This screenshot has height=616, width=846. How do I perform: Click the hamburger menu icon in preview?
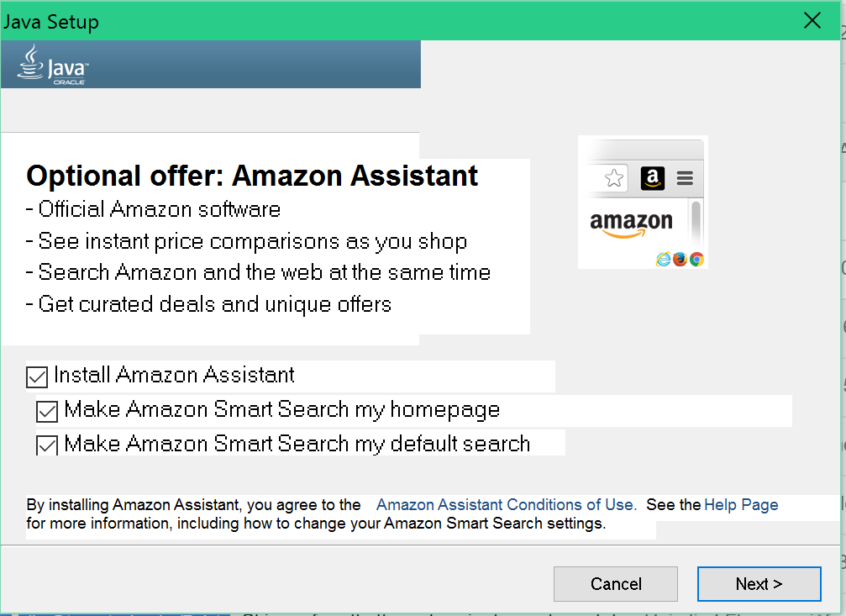[685, 178]
